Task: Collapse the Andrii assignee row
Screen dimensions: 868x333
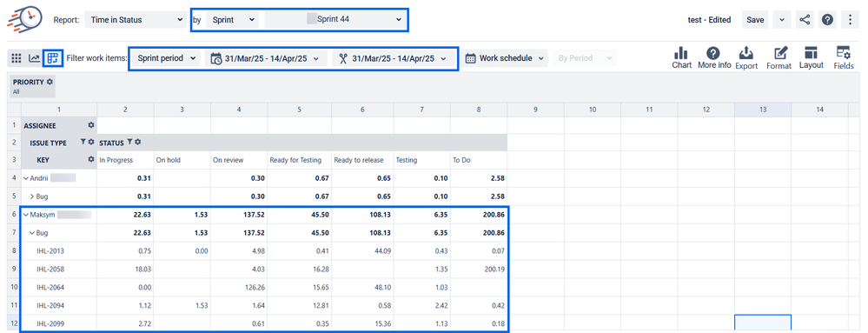Action: coord(25,178)
